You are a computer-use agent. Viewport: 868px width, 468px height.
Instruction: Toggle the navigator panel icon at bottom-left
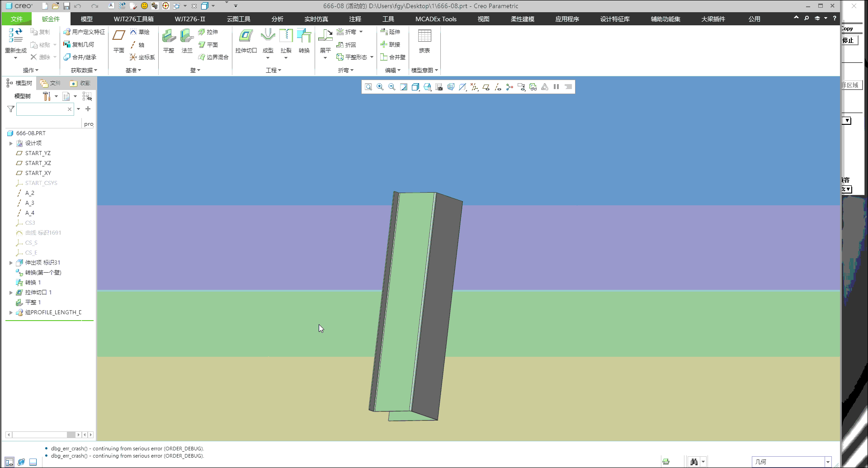(x=9, y=462)
